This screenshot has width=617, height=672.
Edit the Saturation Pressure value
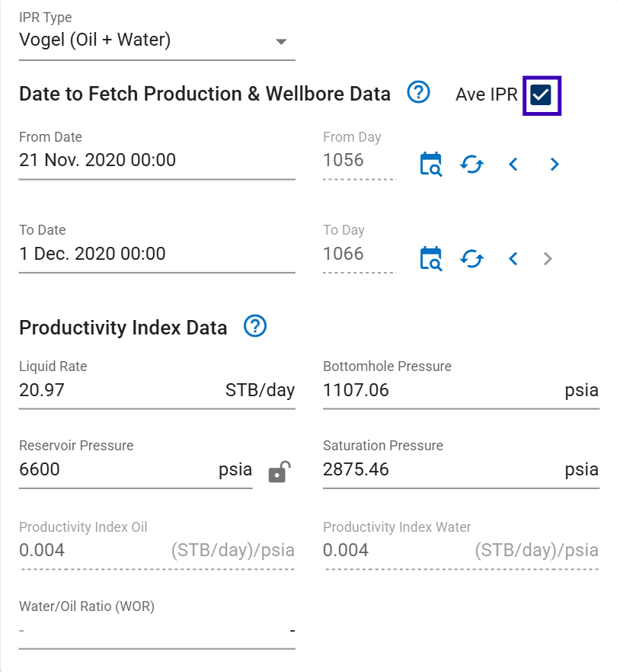coord(434,469)
